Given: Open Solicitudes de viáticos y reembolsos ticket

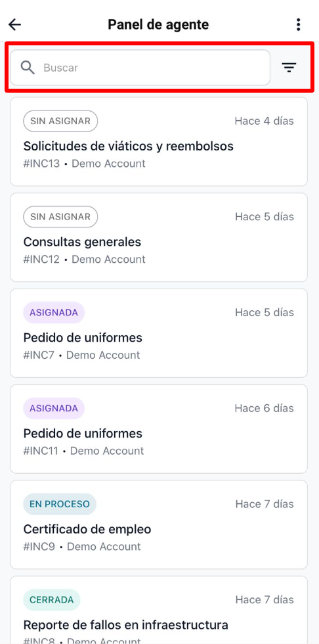Looking at the screenshot, I should pyautogui.click(x=159, y=142).
